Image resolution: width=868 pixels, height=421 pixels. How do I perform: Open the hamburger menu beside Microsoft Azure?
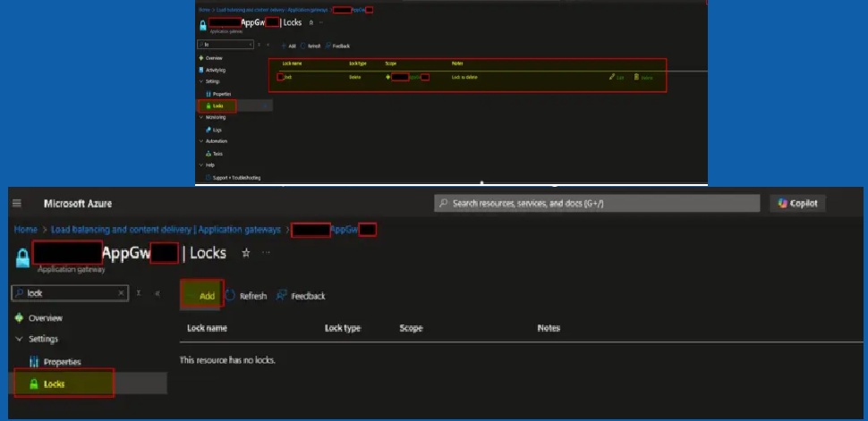17,204
